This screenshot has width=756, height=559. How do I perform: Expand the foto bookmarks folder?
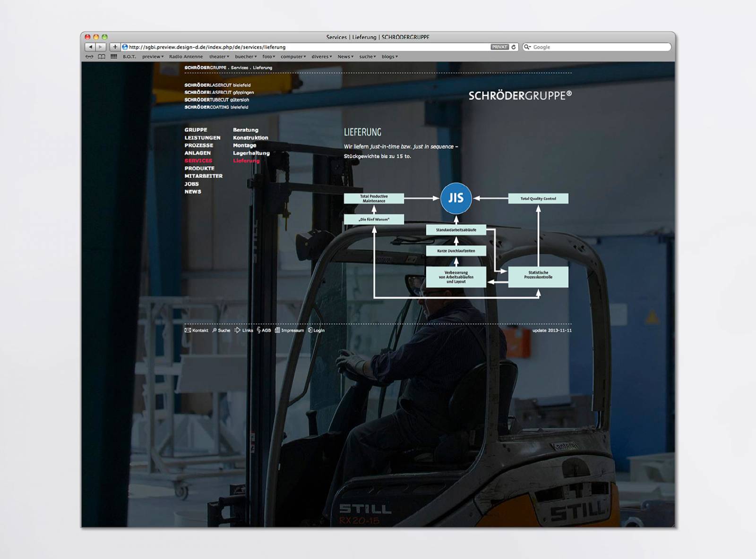tap(269, 57)
